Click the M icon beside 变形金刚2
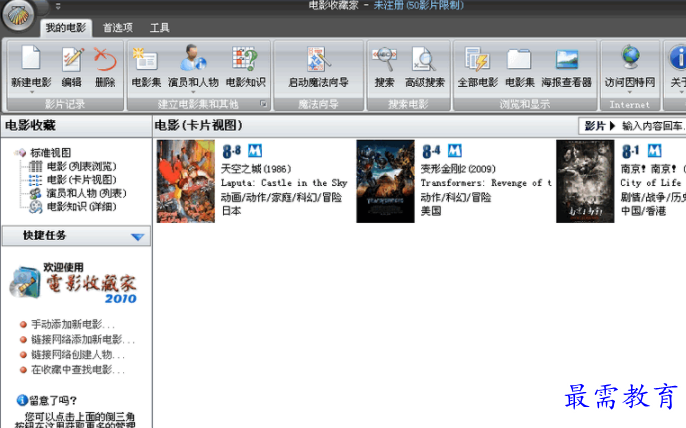Viewport: 686px width, 428px height. tap(455, 151)
